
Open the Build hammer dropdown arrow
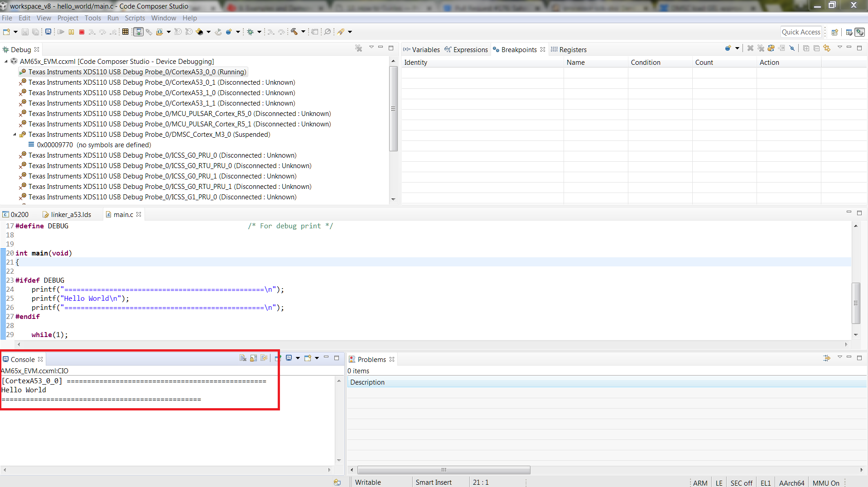coord(303,32)
